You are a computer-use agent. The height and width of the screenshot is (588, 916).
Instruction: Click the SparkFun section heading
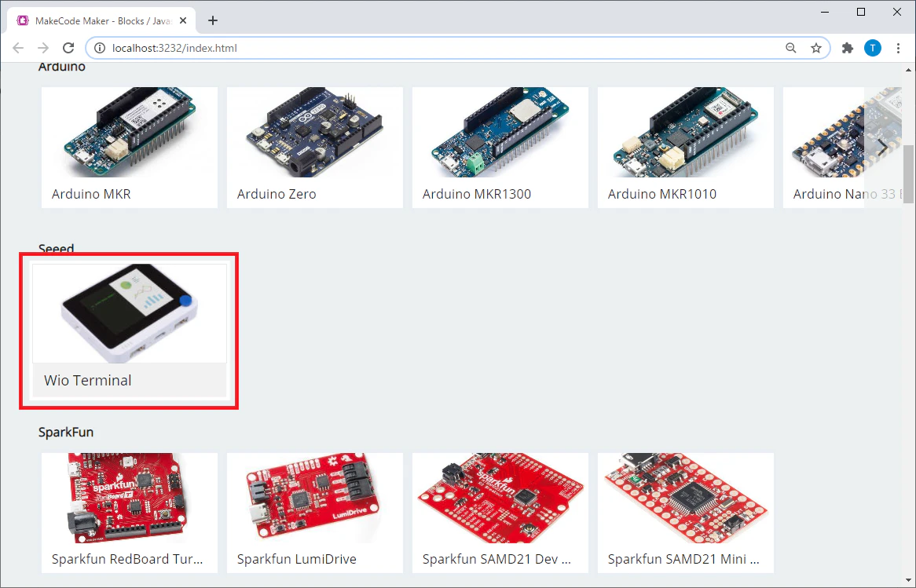(66, 432)
